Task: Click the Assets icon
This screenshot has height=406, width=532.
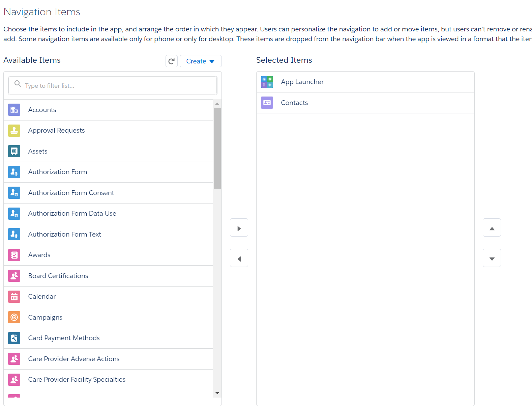Action: tap(14, 151)
